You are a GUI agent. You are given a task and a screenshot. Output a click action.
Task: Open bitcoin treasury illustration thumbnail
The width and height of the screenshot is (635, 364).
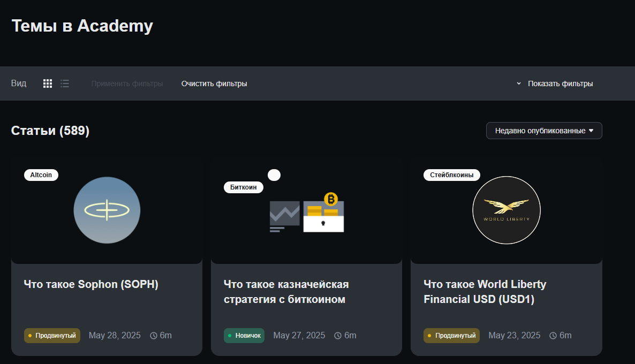point(307,212)
